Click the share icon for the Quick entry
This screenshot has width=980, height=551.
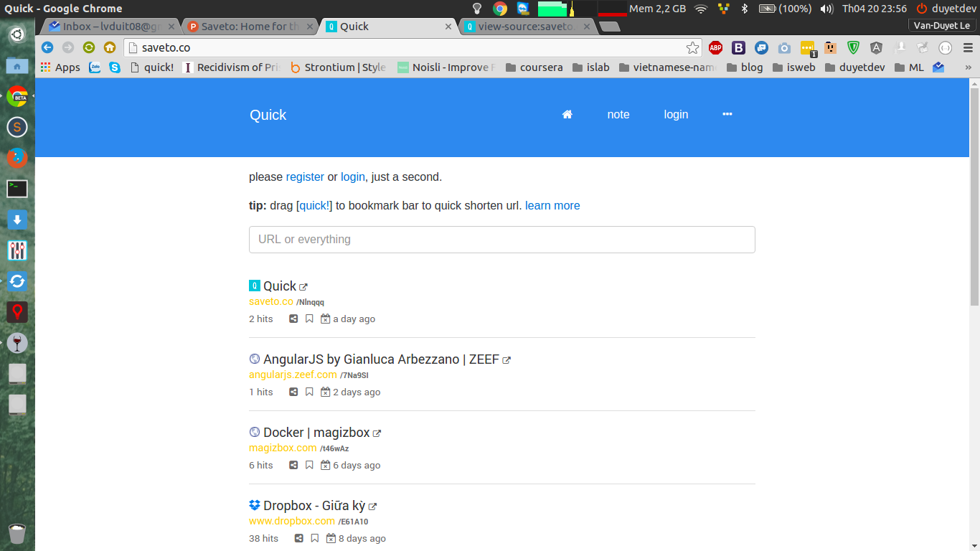click(293, 319)
